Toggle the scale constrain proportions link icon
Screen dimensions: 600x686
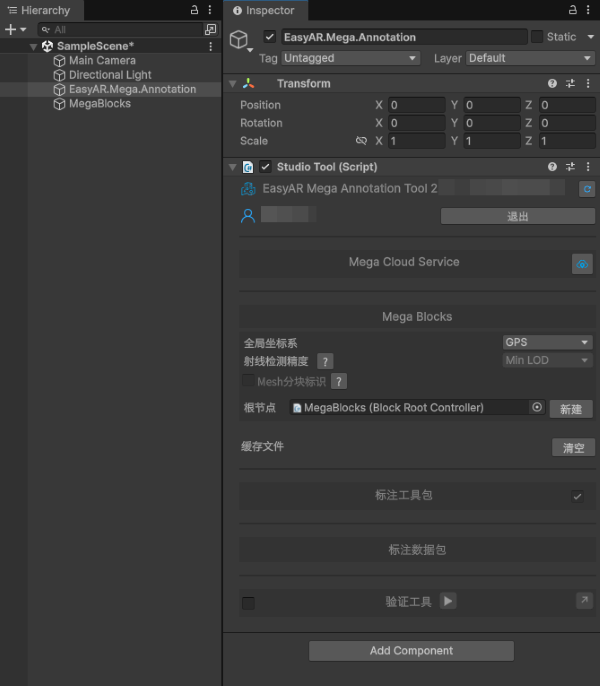point(361,141)
